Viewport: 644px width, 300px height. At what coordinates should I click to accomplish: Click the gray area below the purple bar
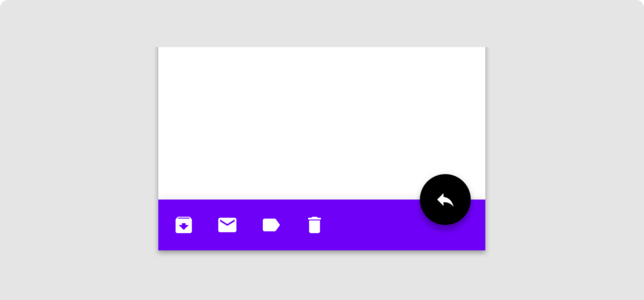pyautogui.click(x=321, y=276)
